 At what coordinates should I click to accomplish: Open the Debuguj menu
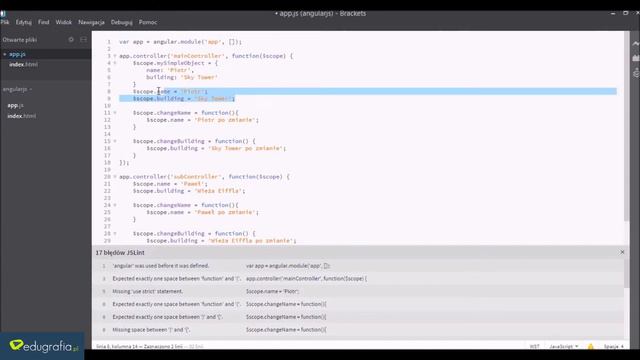click(x=122, y=22)
